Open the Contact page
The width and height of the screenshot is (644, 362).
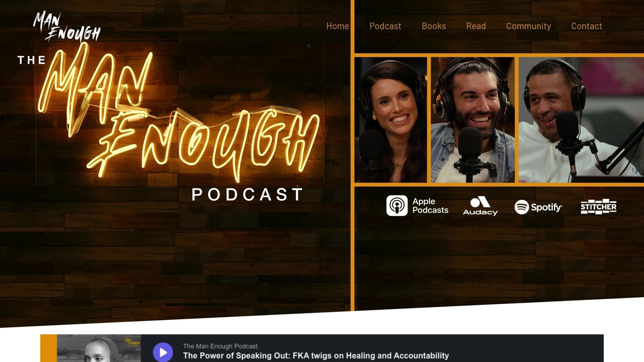click(586, 26)
